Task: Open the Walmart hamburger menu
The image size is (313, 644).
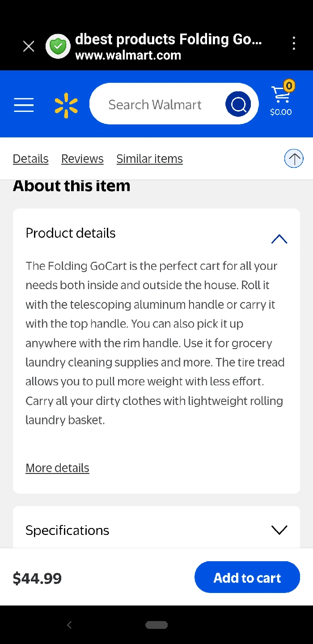Action: (24, 105)
